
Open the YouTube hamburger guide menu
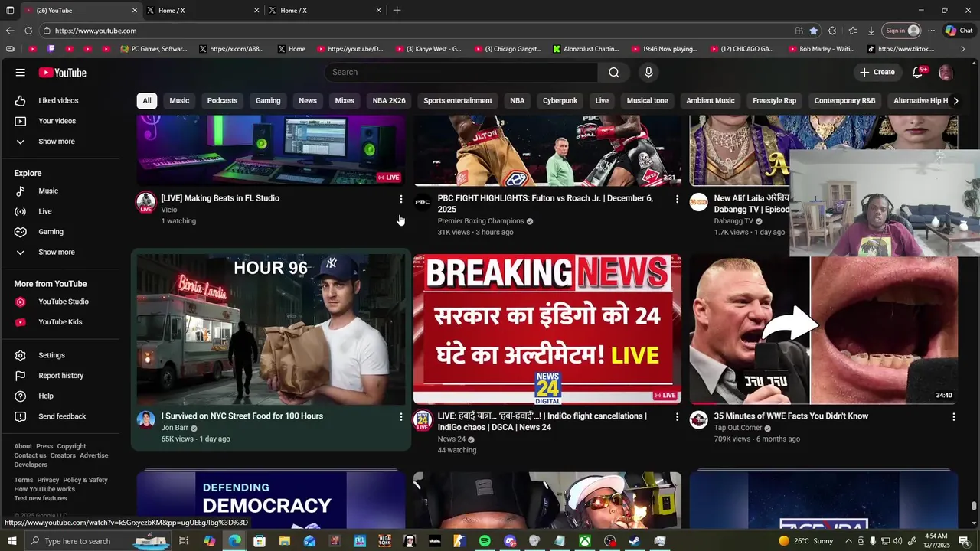(20, 73)
